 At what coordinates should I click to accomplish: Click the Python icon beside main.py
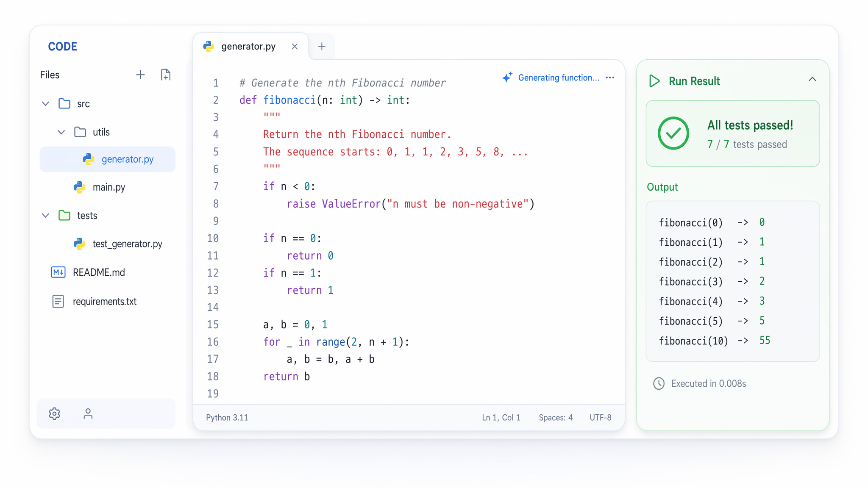79,187
